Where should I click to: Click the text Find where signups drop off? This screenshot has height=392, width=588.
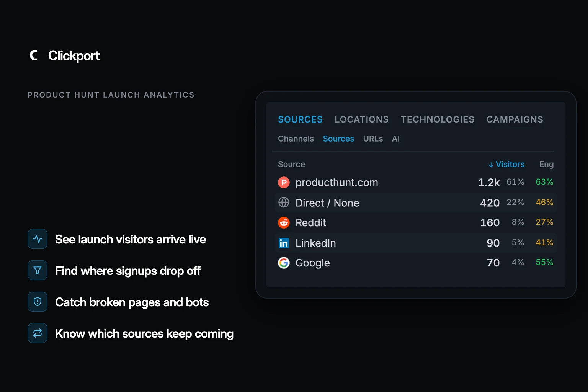(x=128, y=271)
